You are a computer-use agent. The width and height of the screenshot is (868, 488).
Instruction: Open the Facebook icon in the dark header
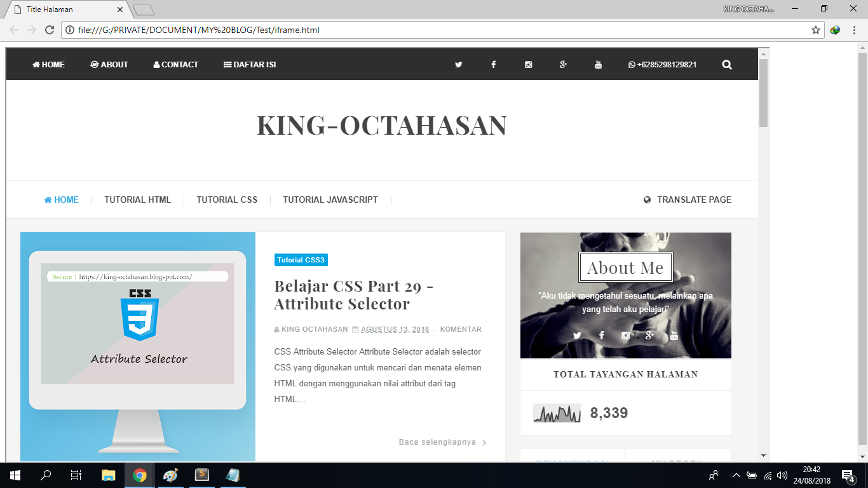(493, 65)
